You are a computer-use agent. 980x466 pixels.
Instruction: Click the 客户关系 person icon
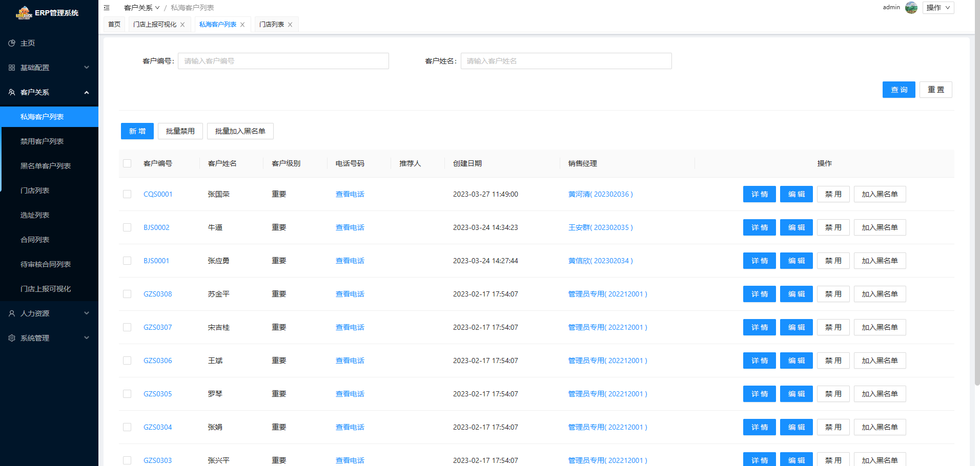[12, 92]
